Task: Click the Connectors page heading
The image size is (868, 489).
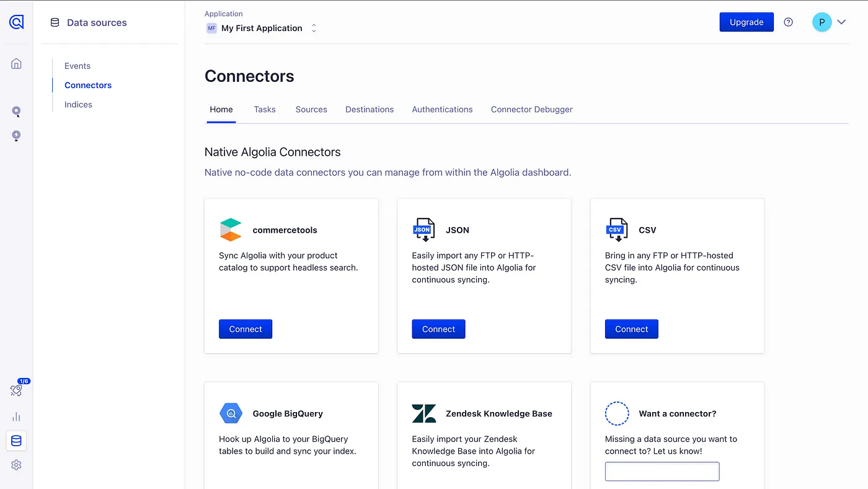Action: pyautogui.click(x=249, y=76)
